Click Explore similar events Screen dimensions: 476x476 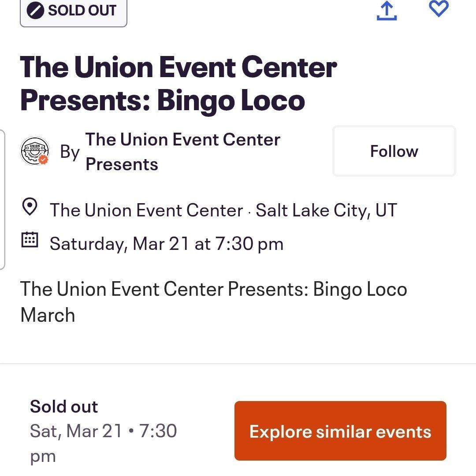point(341,431)
